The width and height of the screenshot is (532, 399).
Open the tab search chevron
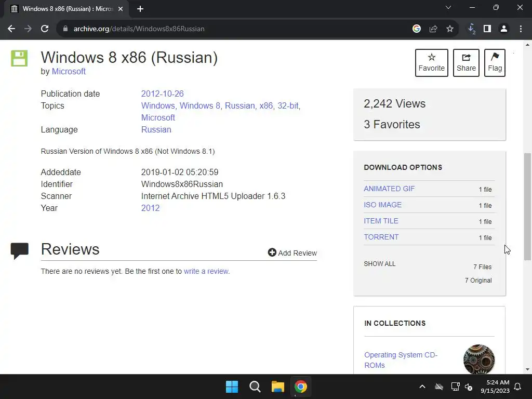click(x=448, y=7)
